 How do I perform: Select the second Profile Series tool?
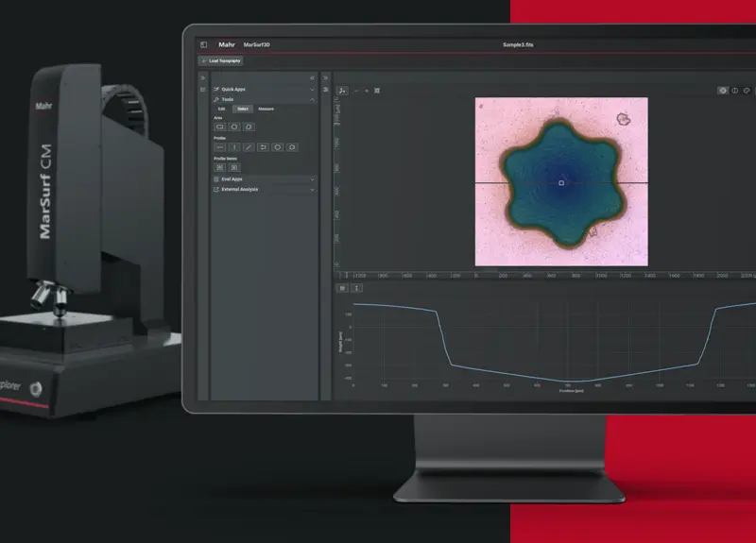234,167
